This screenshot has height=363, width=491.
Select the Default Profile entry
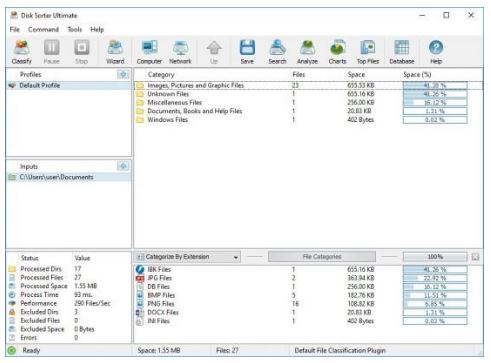pos(68,85)
